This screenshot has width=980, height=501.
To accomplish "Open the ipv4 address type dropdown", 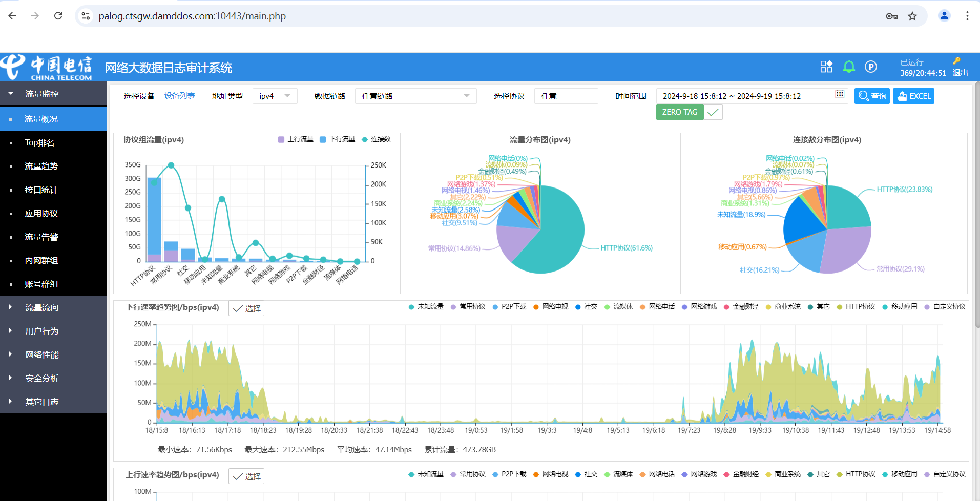I will click(x=275, y=96).
